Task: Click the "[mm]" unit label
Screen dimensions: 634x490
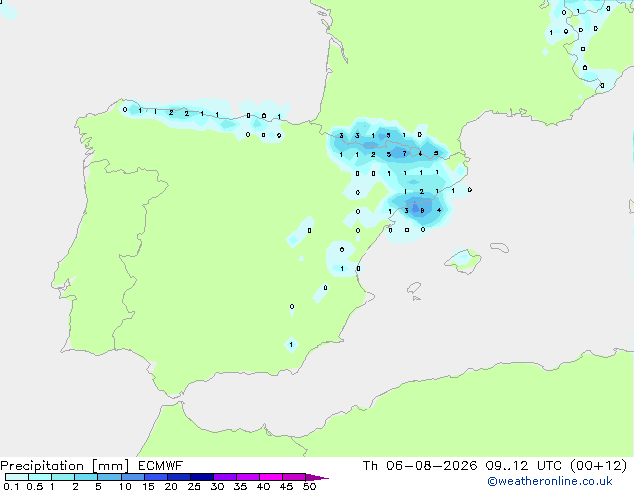Action: click(x=110, y=466)
